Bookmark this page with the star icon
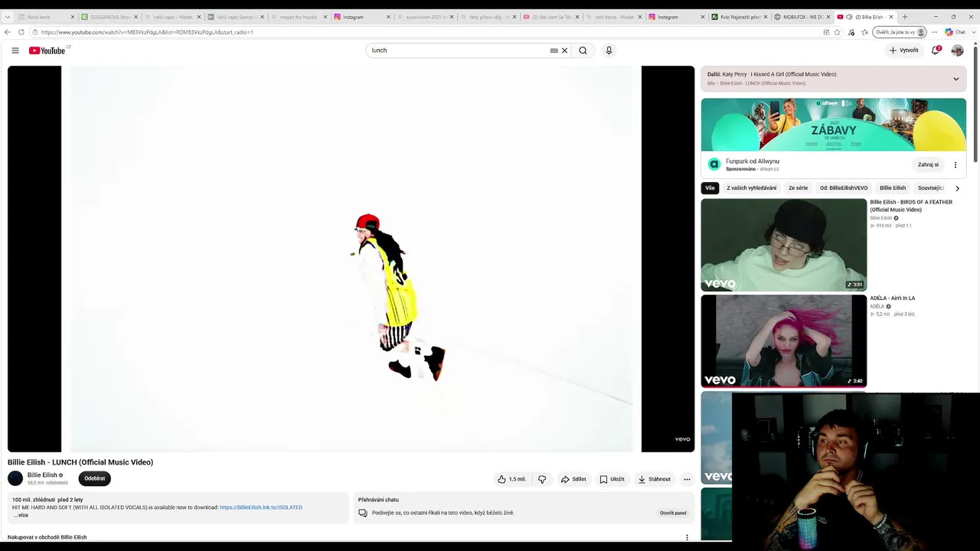This screenshot has height=551, width=980. click(837, 32)
